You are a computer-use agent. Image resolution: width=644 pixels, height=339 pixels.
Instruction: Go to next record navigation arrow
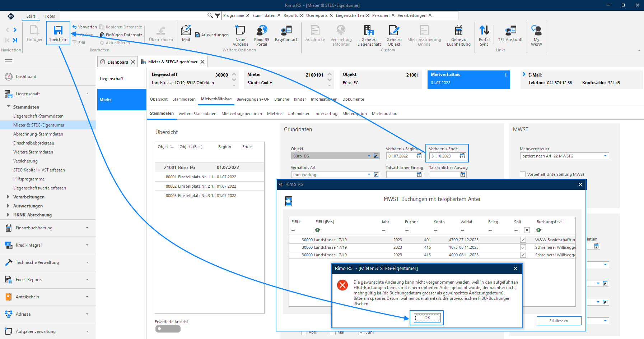[x=15, y=30]
